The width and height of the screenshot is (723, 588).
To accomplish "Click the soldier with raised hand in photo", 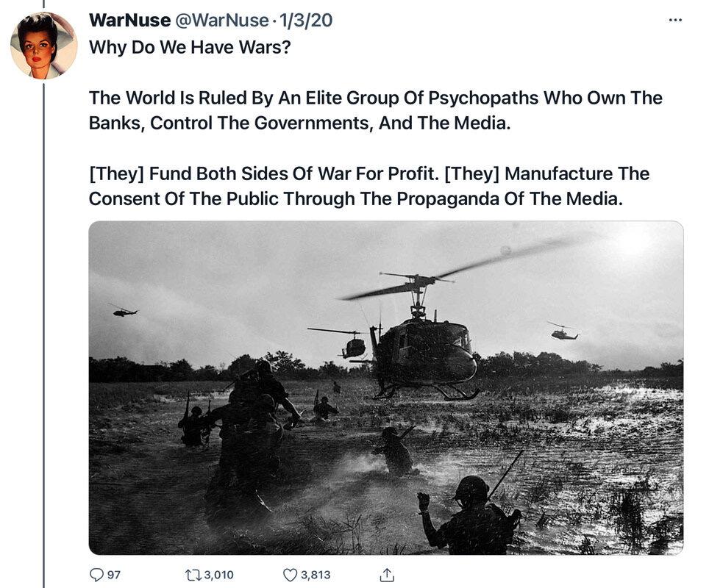I will pyautogui.click(x=468, y=515).
